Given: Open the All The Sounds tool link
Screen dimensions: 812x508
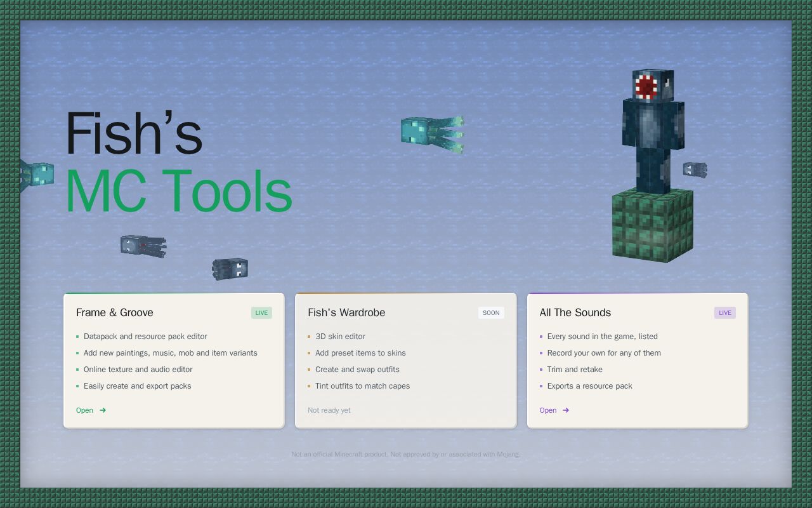Looking at the screenshot, I should click(x=554, y=410).
